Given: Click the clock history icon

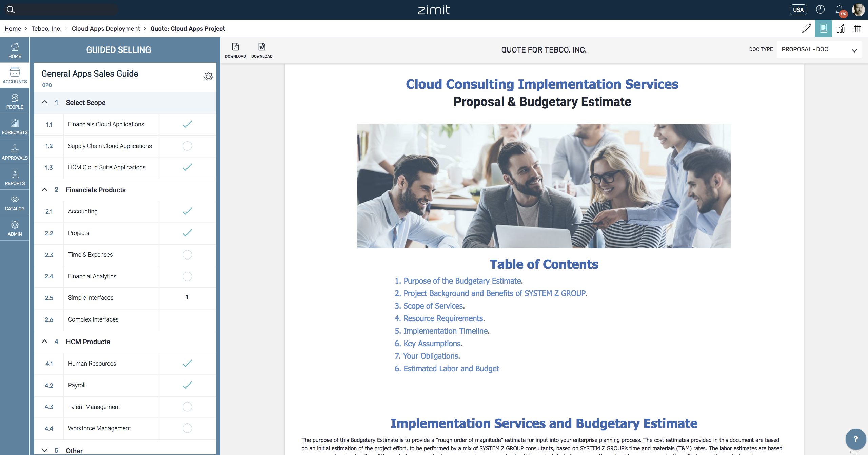Looking at the screenshot, I should tap(820, 9).
